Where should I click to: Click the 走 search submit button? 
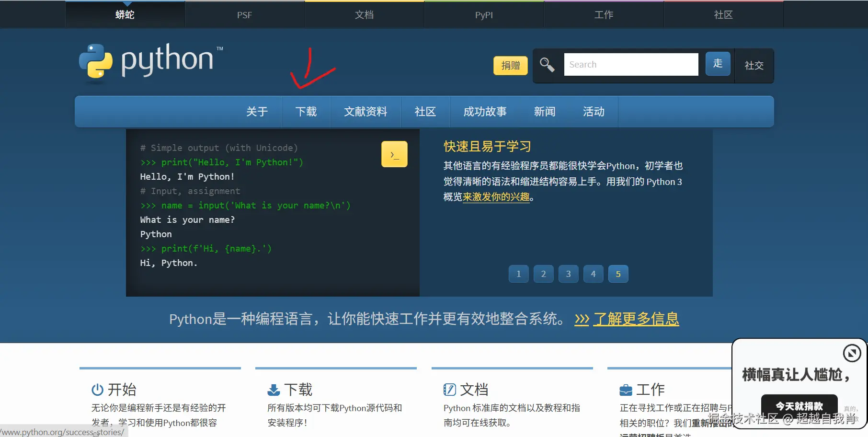pos(718,64)
